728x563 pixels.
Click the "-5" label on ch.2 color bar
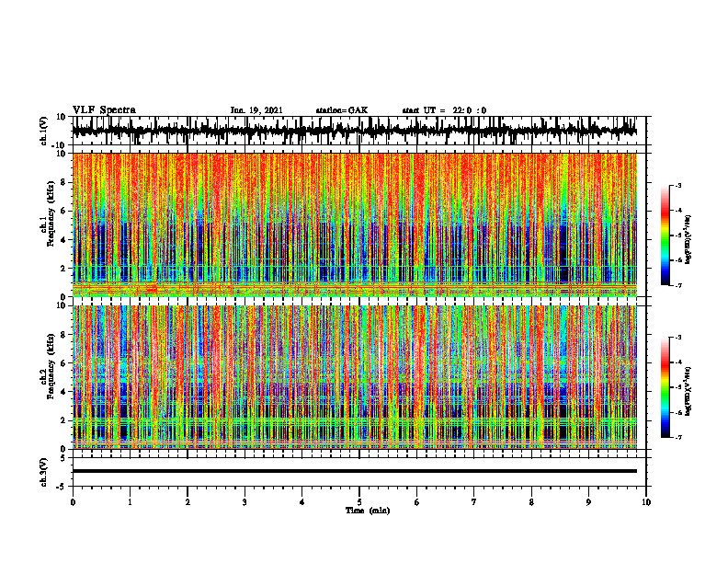tap(678, 387)
